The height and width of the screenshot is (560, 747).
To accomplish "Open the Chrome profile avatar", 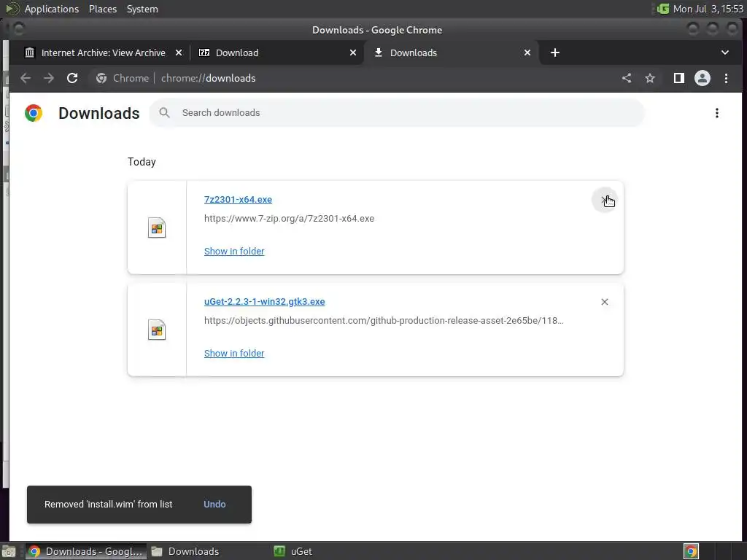I will tap(703, 78).
